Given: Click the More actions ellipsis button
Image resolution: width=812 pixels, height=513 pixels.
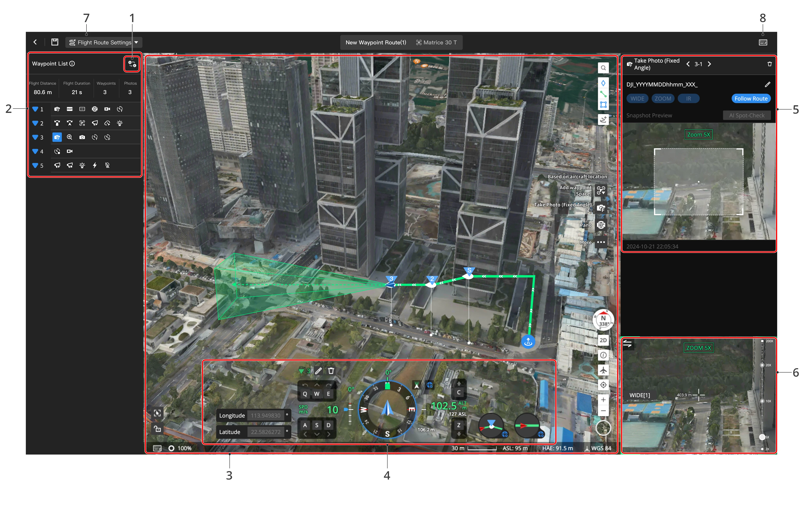Looking at the screenshot, I should [601, 242].
